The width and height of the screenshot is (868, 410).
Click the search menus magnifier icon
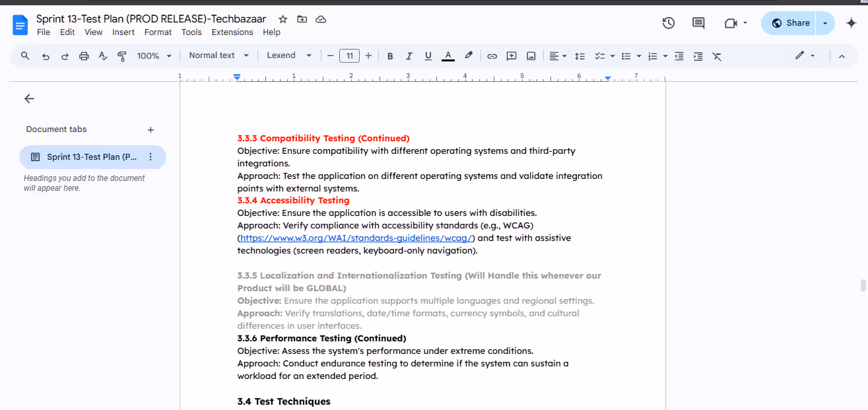tap(25, 56)
